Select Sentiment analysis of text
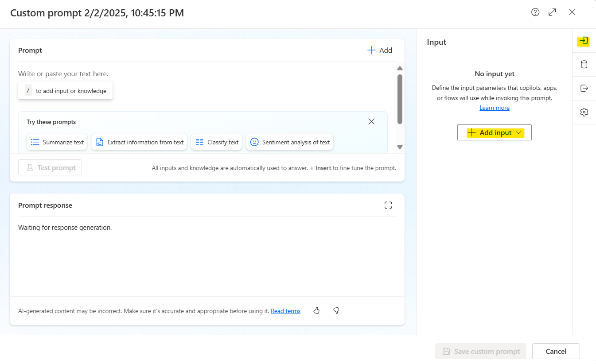 [289, 142]
